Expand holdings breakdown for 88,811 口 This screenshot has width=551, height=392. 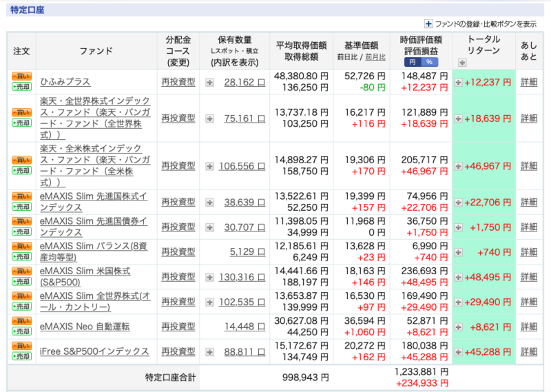pyautogui.click(x=210, y=352)
